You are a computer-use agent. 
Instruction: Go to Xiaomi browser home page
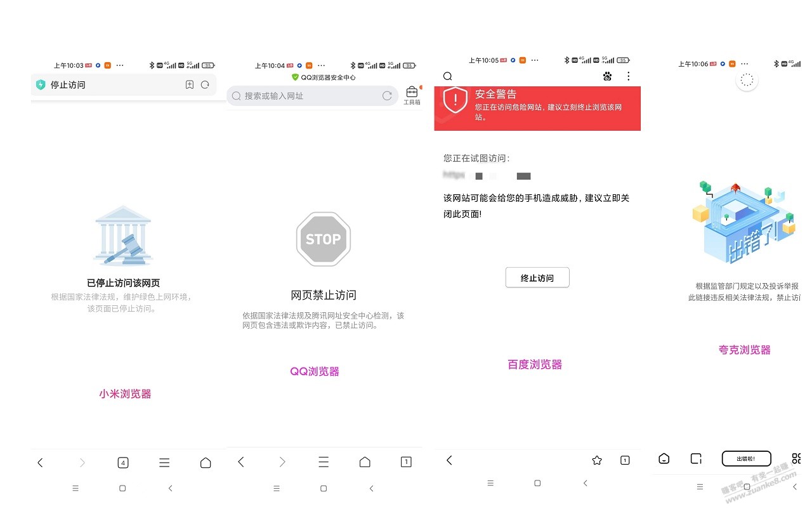point(206,463)
